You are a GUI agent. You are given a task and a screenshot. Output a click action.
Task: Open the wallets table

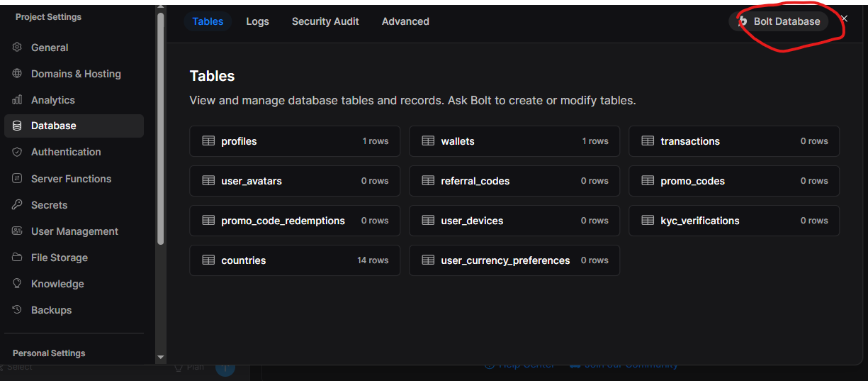coord(514,141)
